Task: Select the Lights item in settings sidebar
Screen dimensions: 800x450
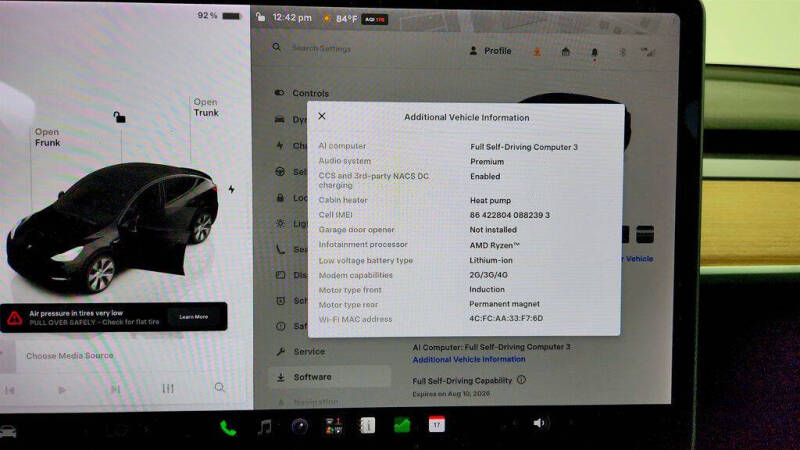Action: [x=289, y=223]
